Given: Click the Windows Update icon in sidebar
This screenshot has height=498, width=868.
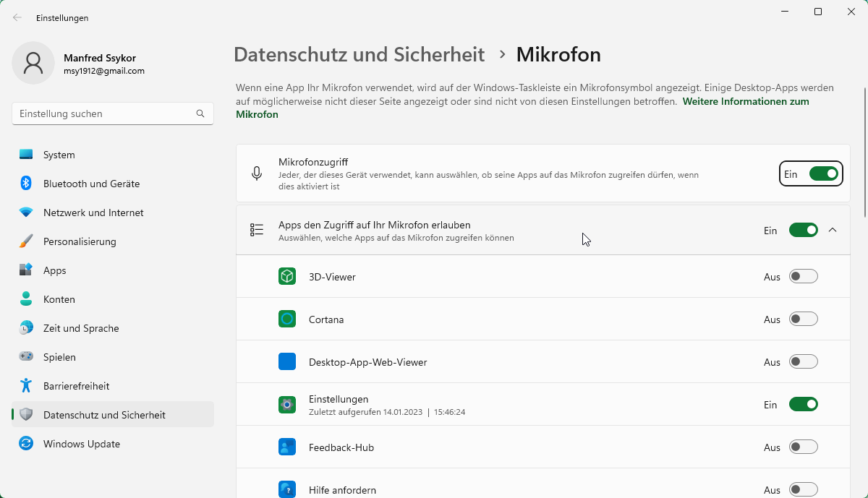Looking at the screenshot, I should click(x=26, y=444).
